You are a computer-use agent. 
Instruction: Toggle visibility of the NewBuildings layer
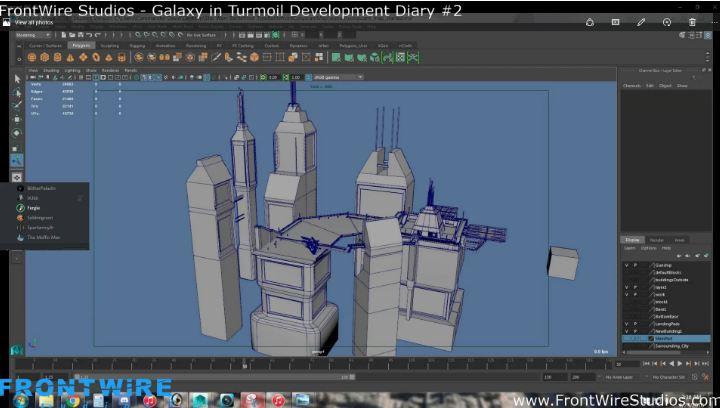[x=627, y=331]
